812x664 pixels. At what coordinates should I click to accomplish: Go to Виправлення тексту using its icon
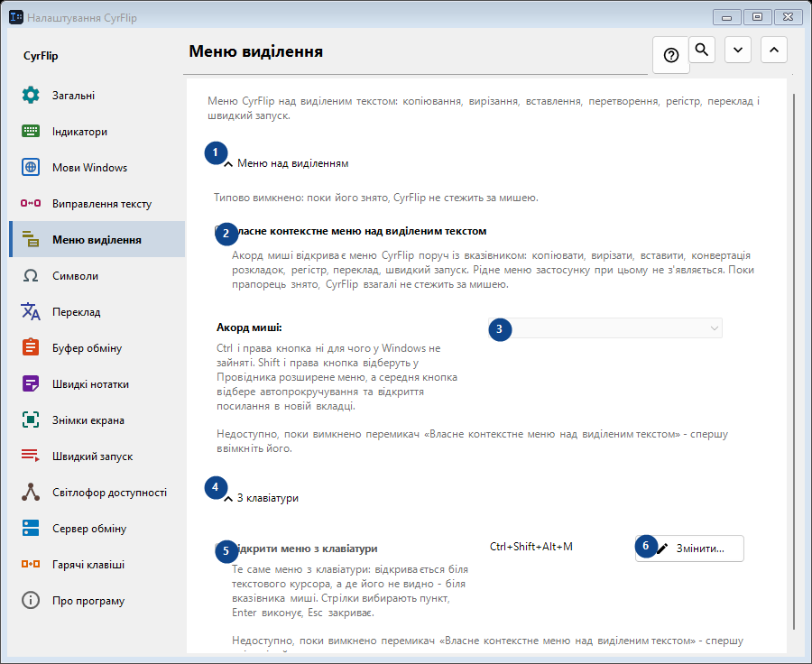pos(31,203)
